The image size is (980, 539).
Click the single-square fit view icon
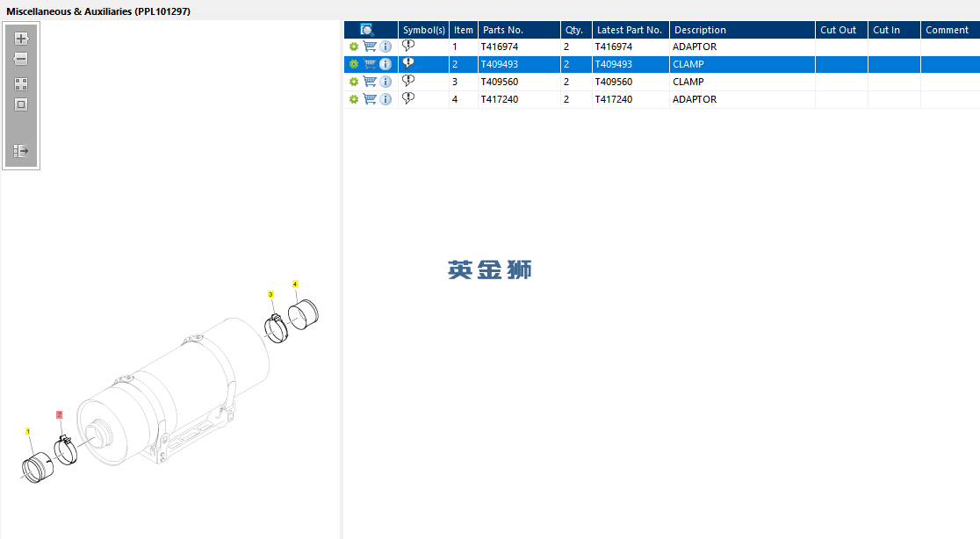(x=20, y=105)
